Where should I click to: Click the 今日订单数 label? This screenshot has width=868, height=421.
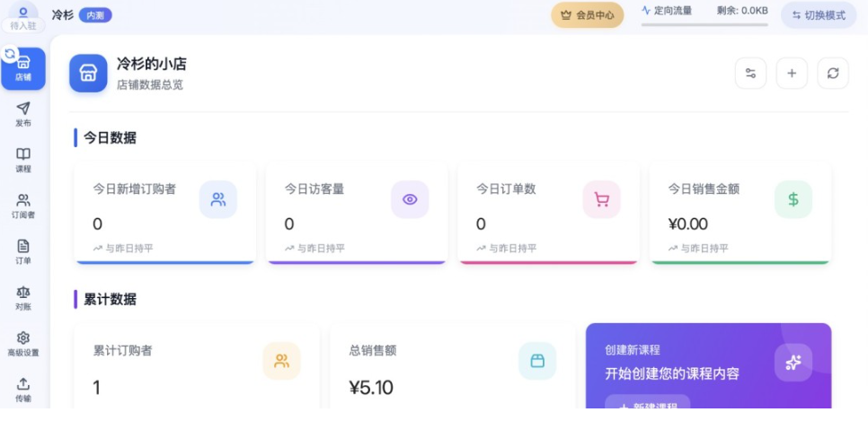point(506,189)
